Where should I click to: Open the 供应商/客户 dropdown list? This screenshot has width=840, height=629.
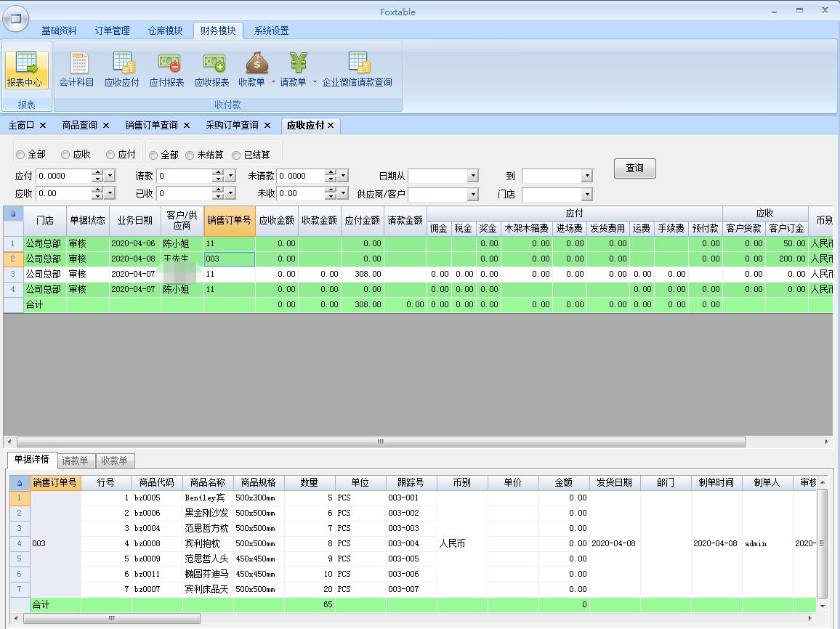473,194
